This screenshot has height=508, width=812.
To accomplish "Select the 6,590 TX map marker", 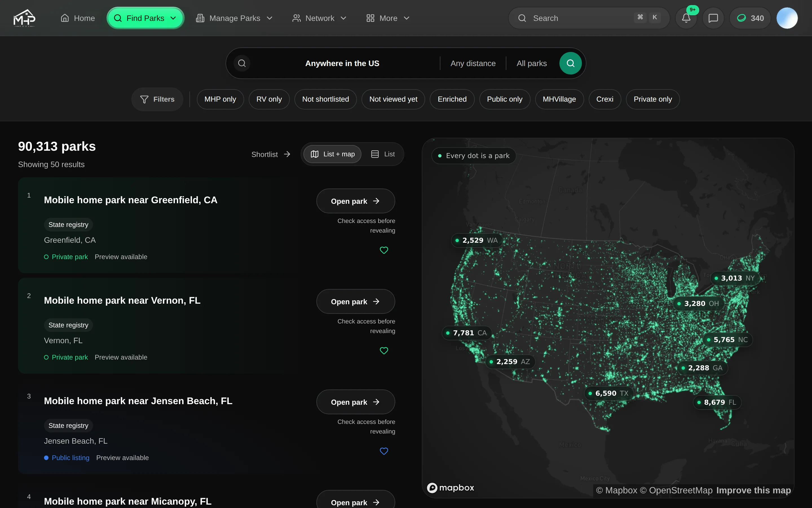I will (x=609, y=393).
